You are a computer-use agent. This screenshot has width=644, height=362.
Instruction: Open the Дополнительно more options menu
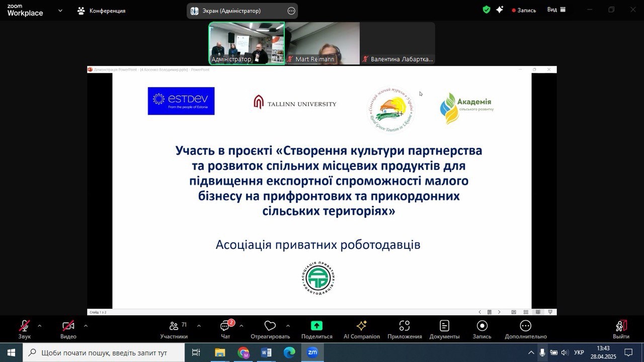tap(525, 329)
